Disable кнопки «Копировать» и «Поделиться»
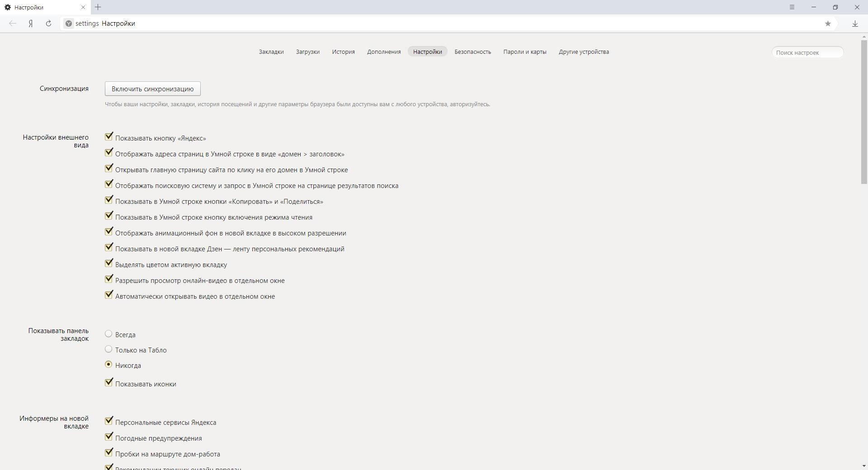Screen dimensions: 868x470 pyautogui.click(x=108, y=200)
